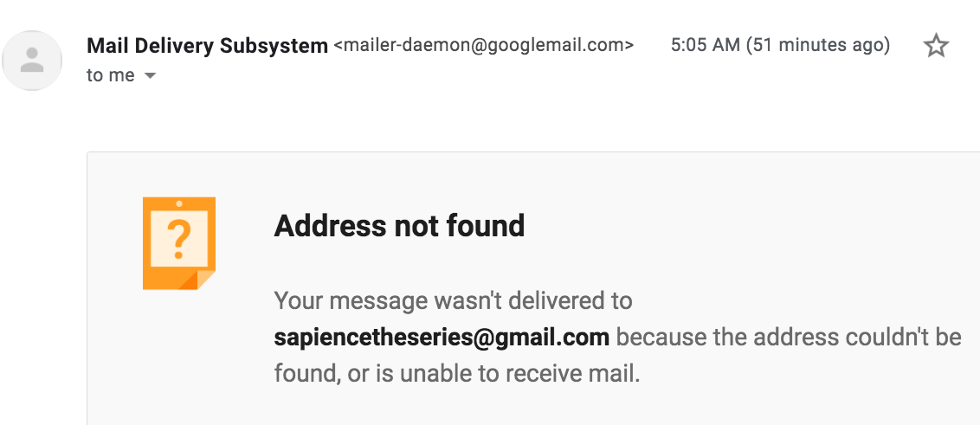Viewport: 980px width, 425px height.
Task: Click "found, or is unable to receive mail." line
Action: click(457, 375)
